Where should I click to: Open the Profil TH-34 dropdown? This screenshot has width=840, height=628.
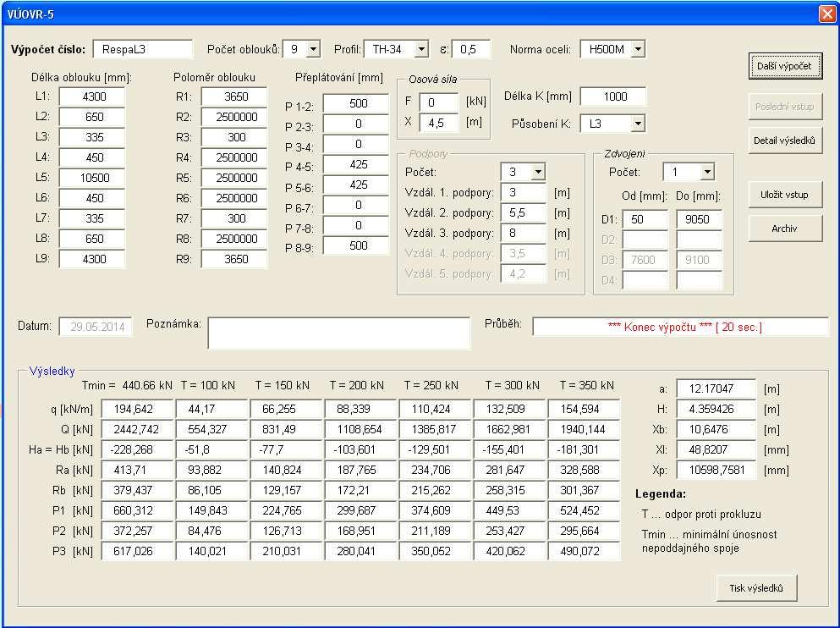pyautogui.click(x=421, y=49)
